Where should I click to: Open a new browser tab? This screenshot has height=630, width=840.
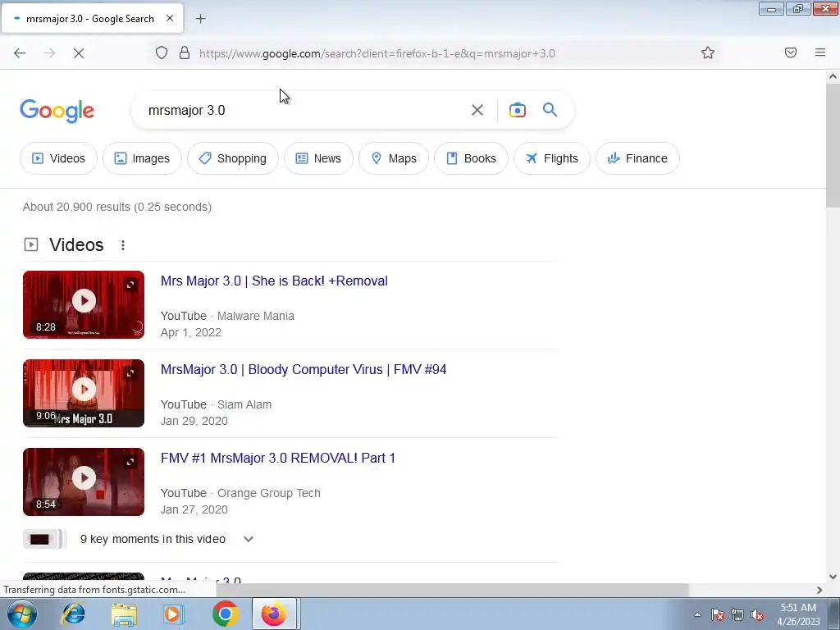200,19
